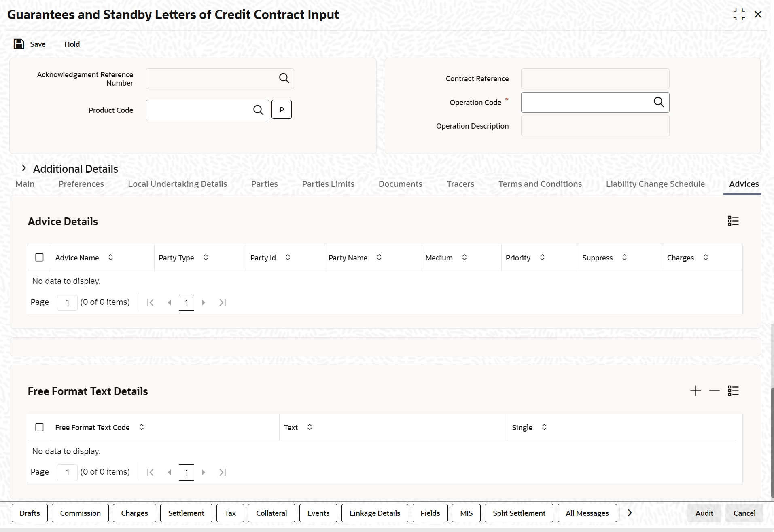Click the Cancel button
The width and height of the screenshot is (774, 532).
click(744, 513)
